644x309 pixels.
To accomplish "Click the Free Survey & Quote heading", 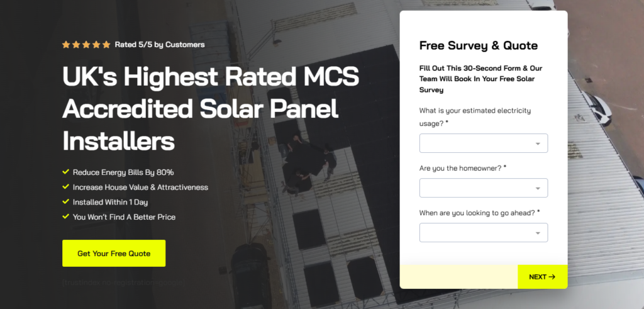I will pyautogui.click(x=479, y=45).
